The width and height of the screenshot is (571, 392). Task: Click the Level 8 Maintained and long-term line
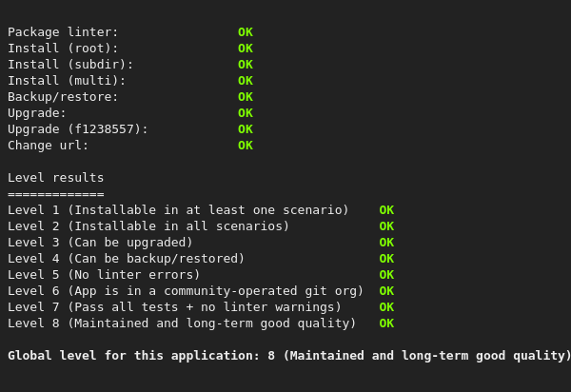point(182,323)
